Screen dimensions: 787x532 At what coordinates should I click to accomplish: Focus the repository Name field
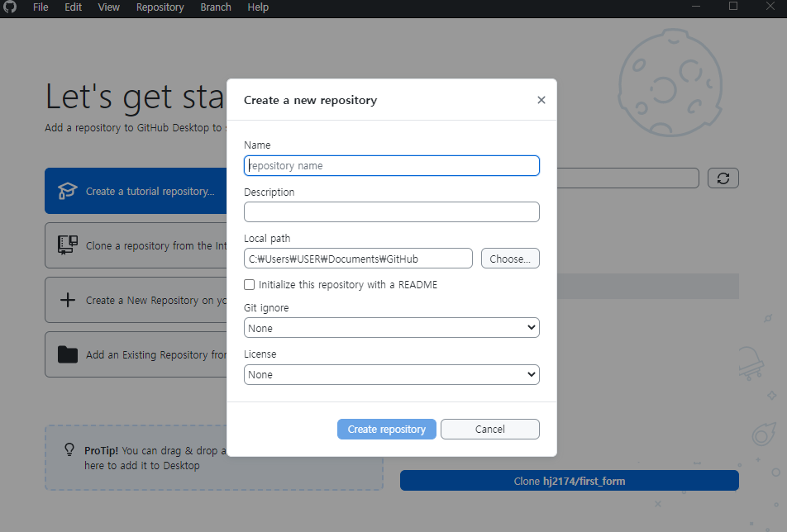point(392,165)
